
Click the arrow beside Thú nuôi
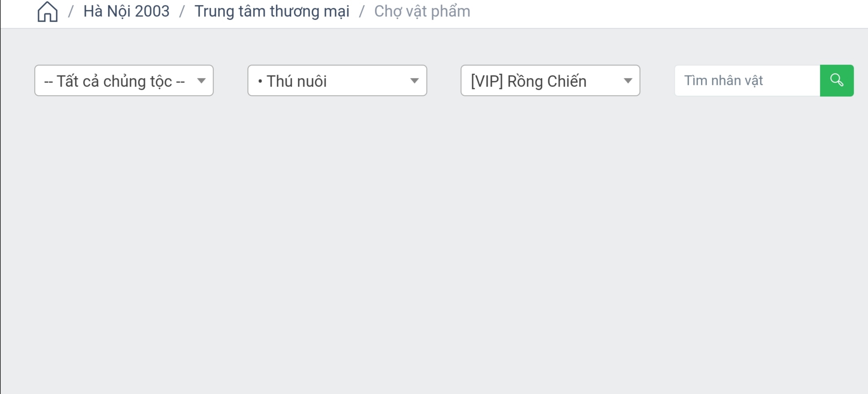[414, 81]
